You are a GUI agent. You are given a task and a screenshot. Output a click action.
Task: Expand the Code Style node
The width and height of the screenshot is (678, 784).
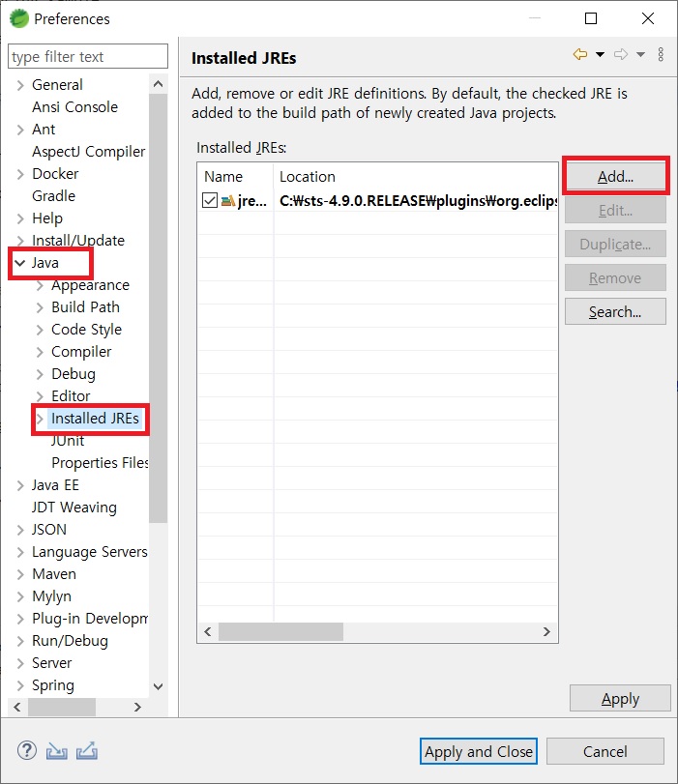pyautogui.click(x=40, y=330)
